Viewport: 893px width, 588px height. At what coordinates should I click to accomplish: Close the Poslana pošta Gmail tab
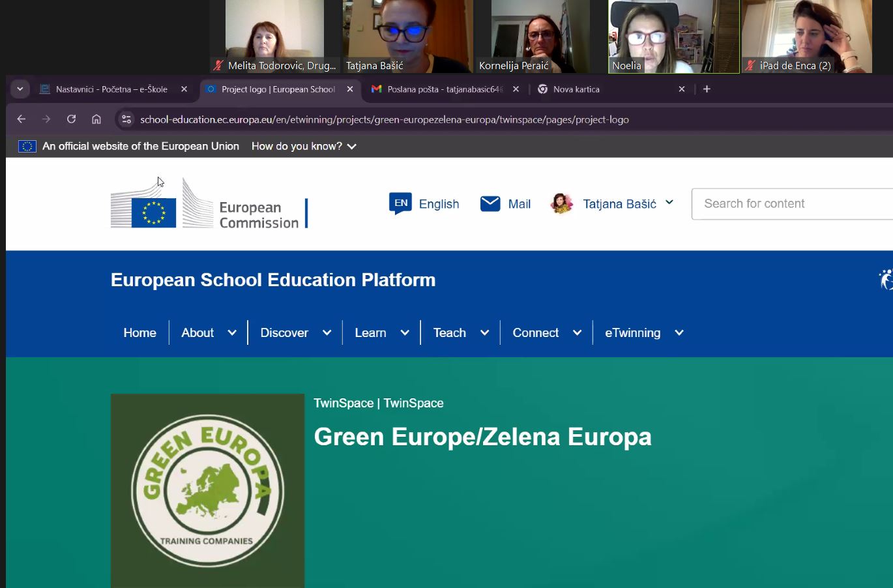coord(516,89)
